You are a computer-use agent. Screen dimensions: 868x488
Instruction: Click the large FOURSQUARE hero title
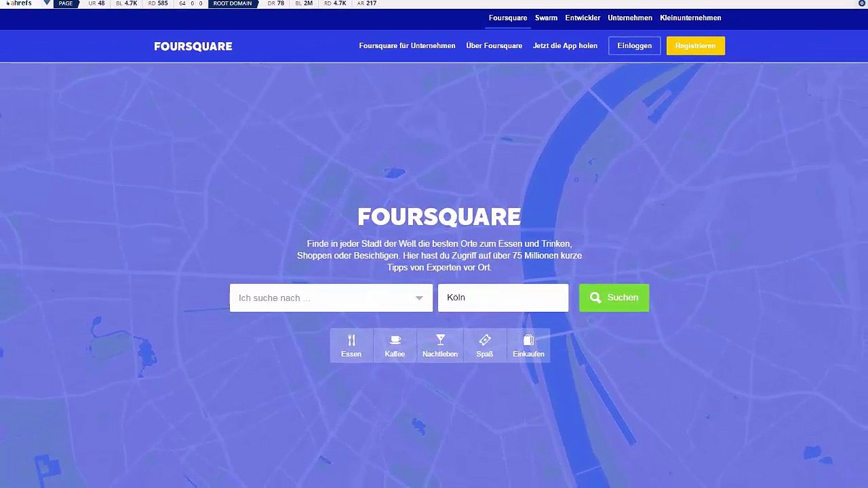(439, 217)
